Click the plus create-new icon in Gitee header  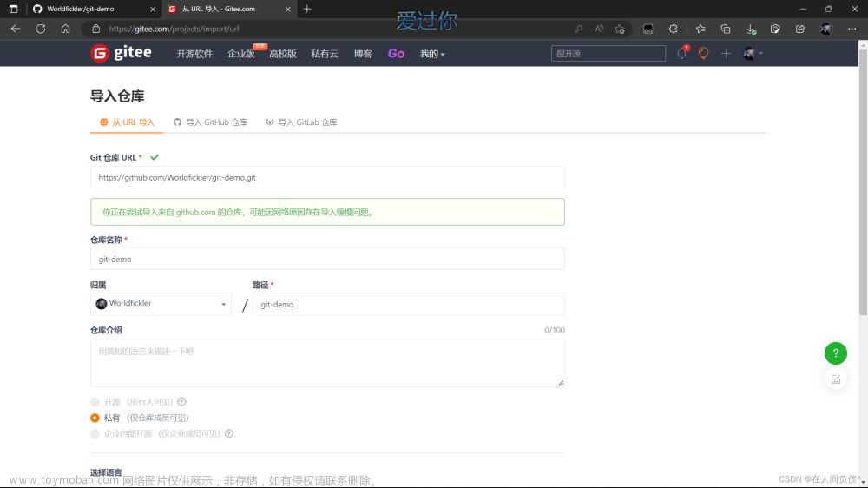(726, 53)
